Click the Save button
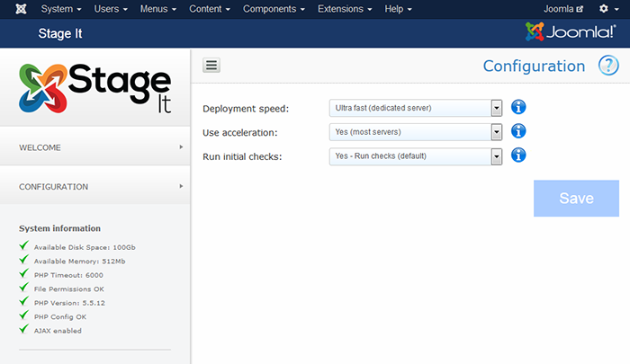The height and width of the screenshot is (364, 630). point(576,199)
